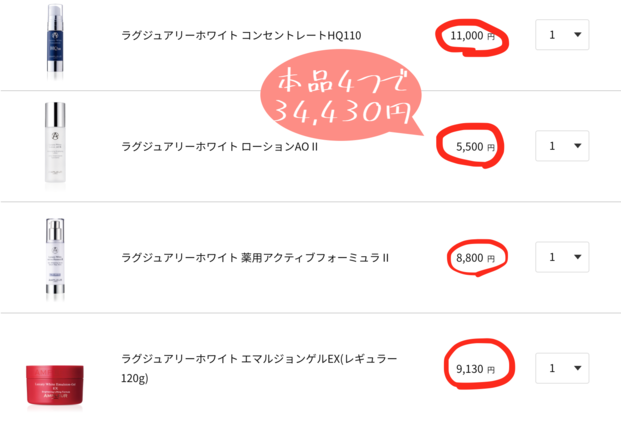Open ラグジュアリーホワイト ローションAO II product name
621x423 pixels.
[x=219, y=147]
